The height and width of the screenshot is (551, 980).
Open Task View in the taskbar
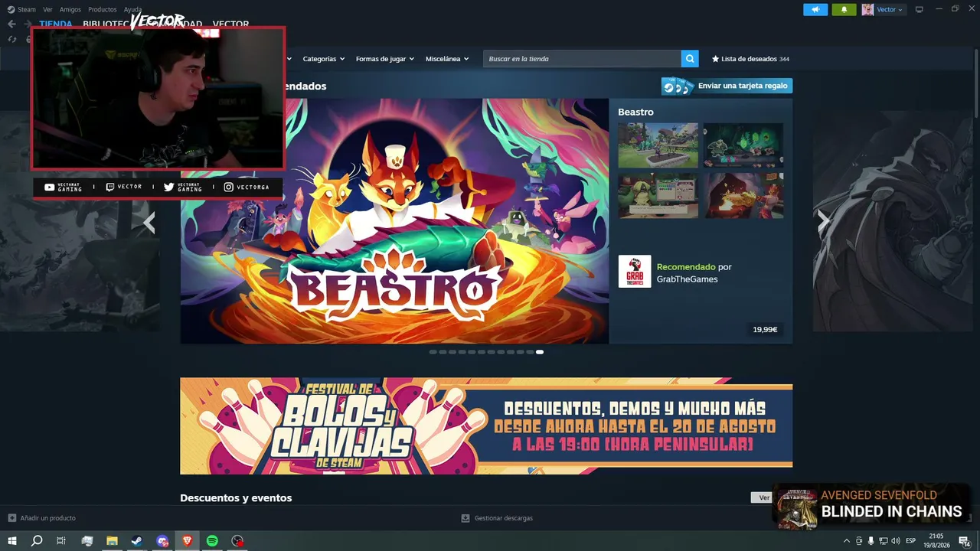click(61, 541)
